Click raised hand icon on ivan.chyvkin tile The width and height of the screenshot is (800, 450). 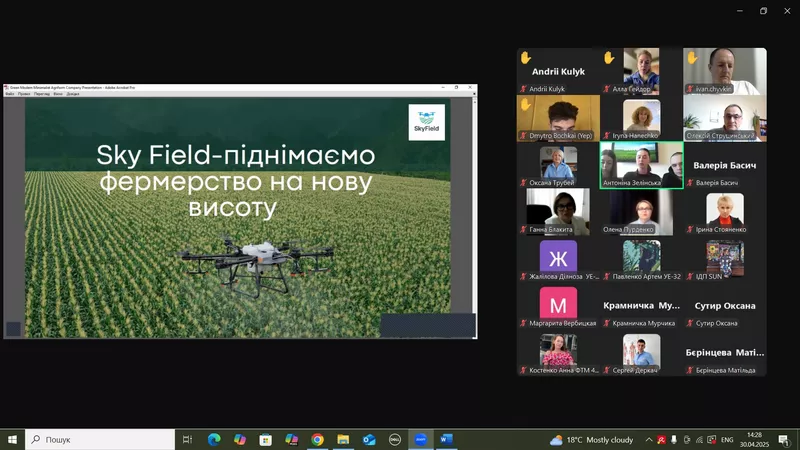tap(692, 58)
